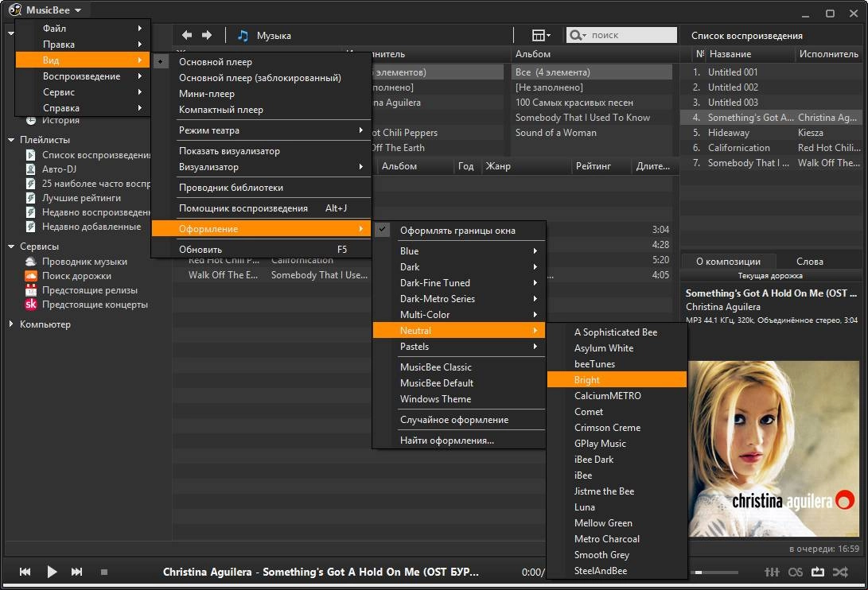Viewport: 868px width, 590px height.
Task: Open Помощник воспроизведения menu entry
Action: pos(261,208)
